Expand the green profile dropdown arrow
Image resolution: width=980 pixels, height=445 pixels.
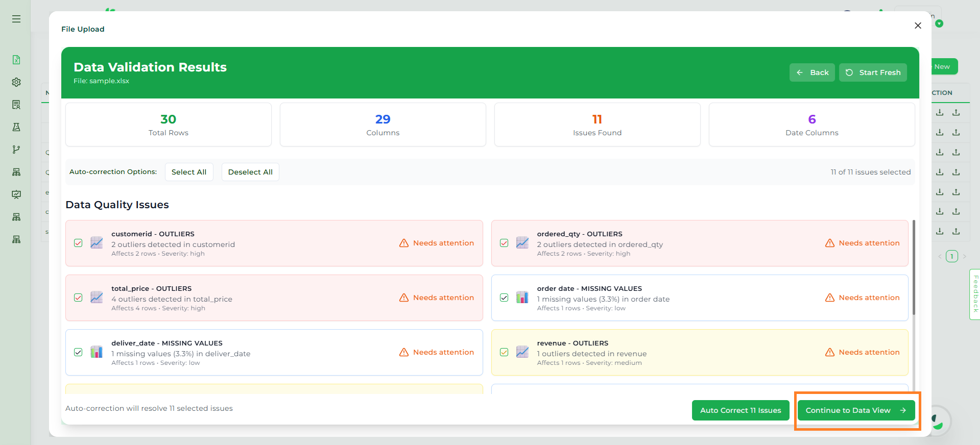pos(939,23)
